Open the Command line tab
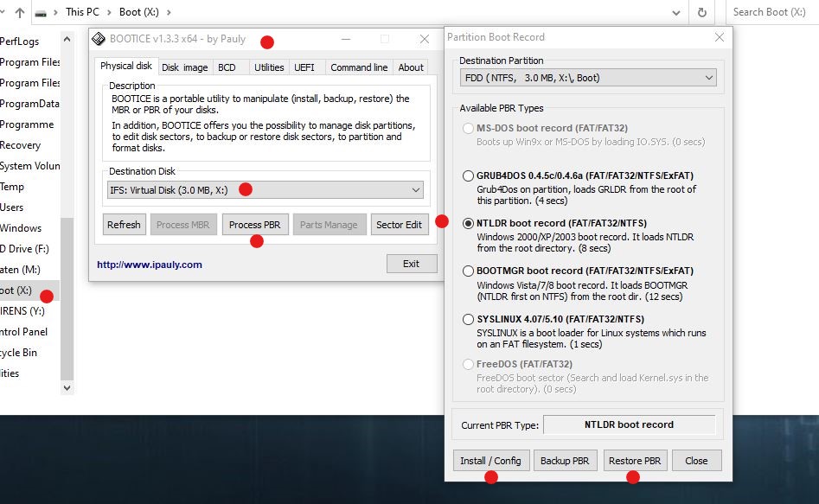 pos(359,67)
